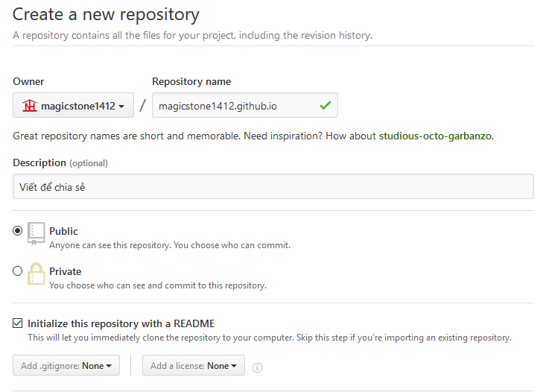Open the Owner dropdown magicstone1412
The height and width of the screenshot is (392, 540).
pyautogui.click(x=73, y=105)
